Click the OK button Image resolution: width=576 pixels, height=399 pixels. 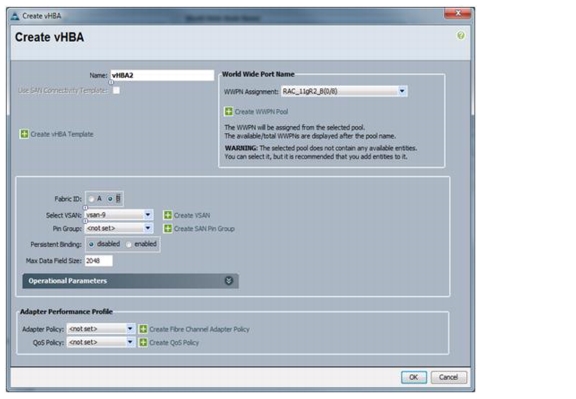(414, 377)
